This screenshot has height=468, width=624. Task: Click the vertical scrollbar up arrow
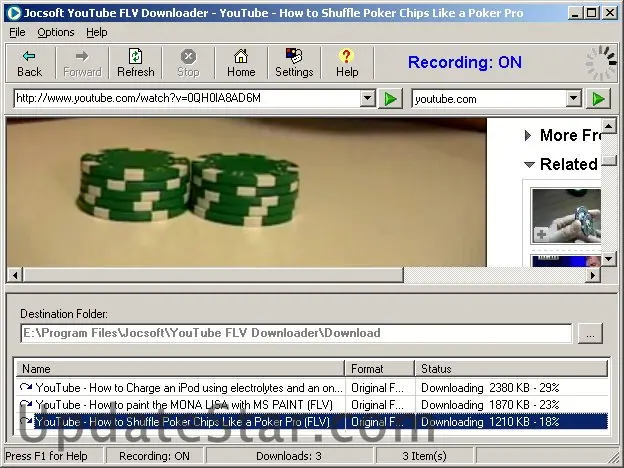[609, 127]
